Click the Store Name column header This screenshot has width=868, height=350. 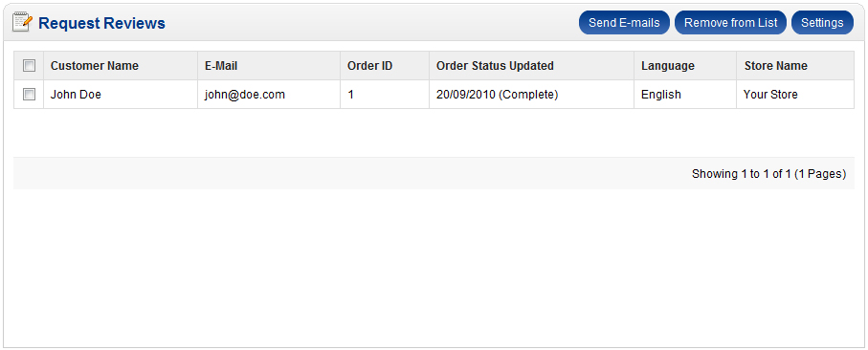point(775,66)
